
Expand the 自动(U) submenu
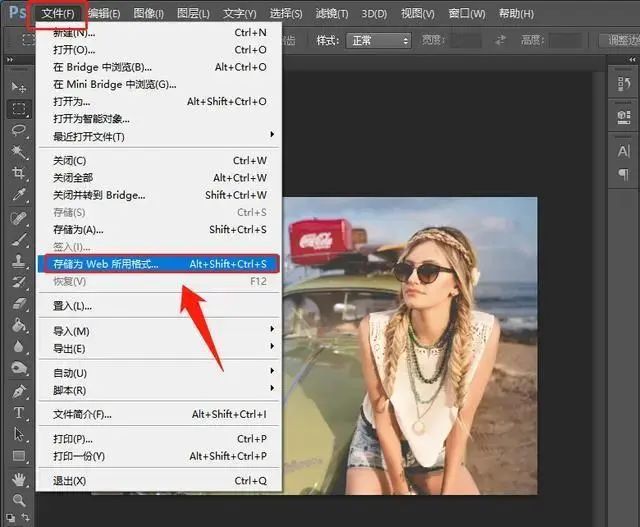(x=159, y=373)
